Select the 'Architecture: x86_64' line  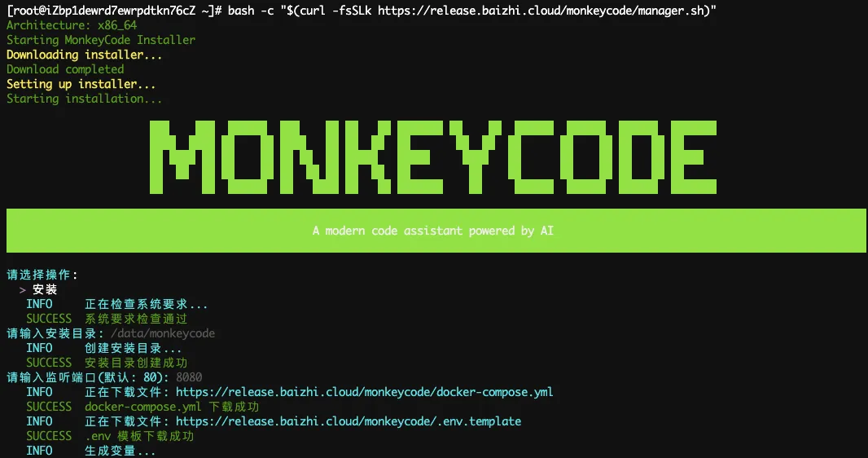pyautogui.click(x=72, y=25)
